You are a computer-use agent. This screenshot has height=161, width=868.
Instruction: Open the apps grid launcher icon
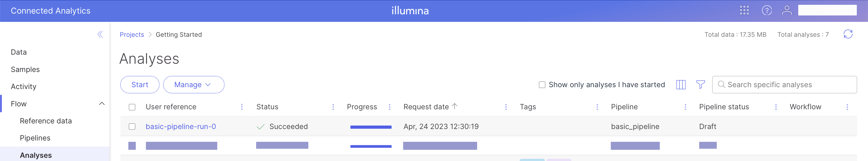tap(744, 10)
